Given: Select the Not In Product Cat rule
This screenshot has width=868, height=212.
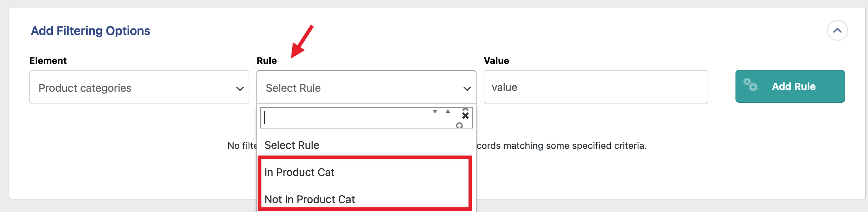Looking at the screenshot, I should (309, 199).
